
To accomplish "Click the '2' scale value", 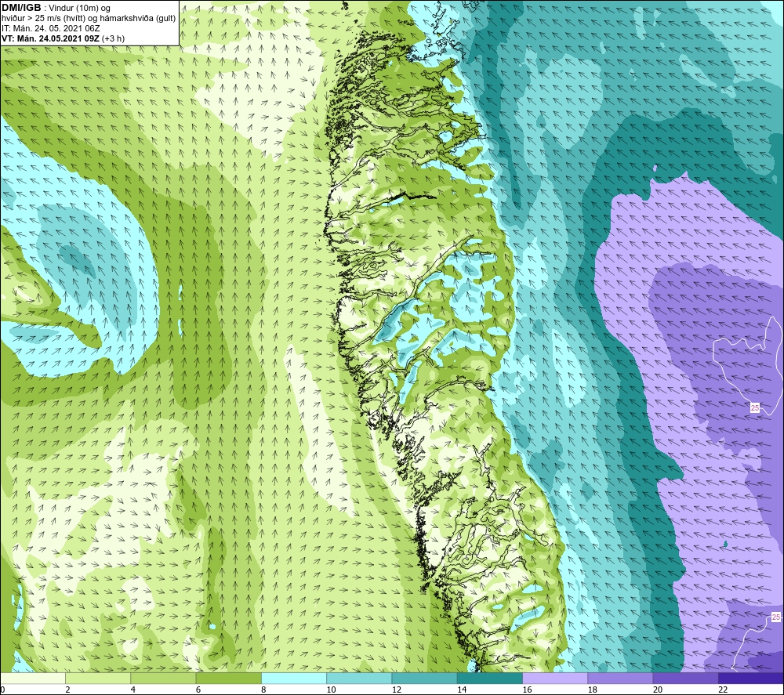I will pyautogui.click(x=67, y=690).
